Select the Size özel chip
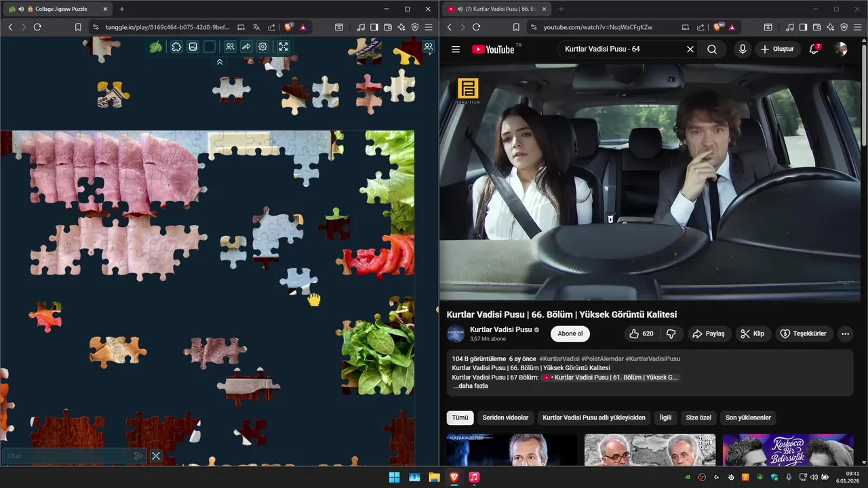Image resolution: width=868 pixels, height=488 pixels. 698,418
